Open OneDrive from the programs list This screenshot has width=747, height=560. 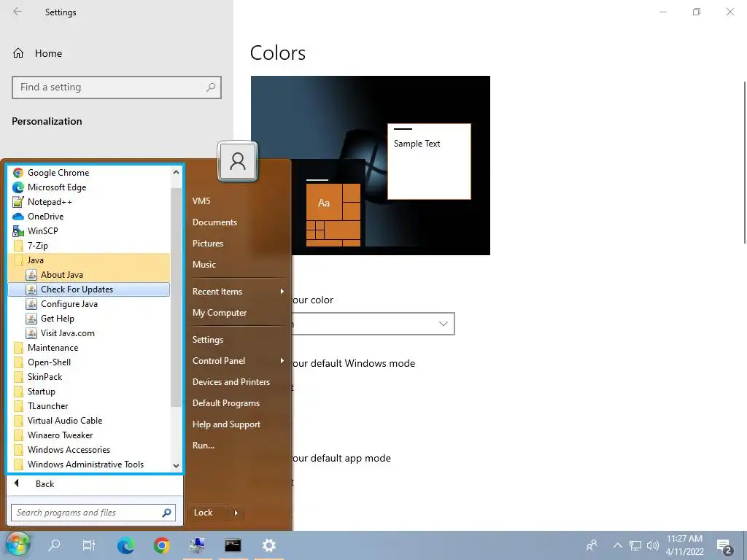click(88, 216)
